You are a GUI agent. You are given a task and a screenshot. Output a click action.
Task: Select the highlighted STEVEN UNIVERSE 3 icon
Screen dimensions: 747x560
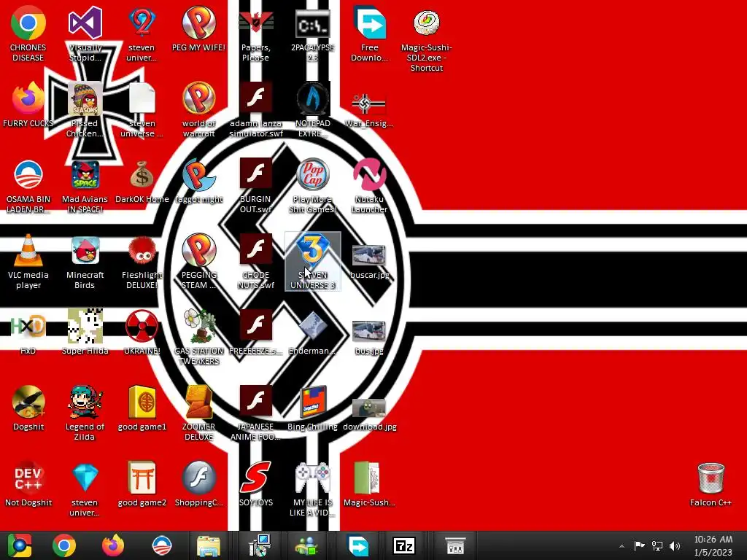pos(312,262)
